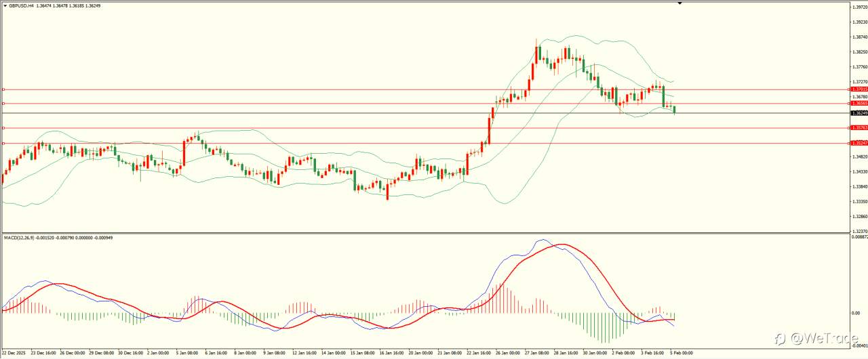Click the black current price label 1.36249

pyautogui.click(x=858, y=113)
